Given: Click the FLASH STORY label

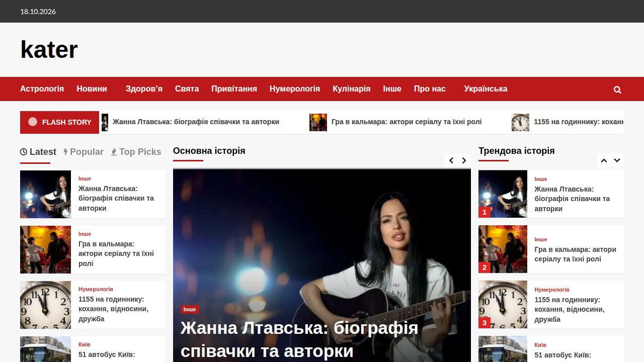Looking at the screenshot, I should 59,122.
